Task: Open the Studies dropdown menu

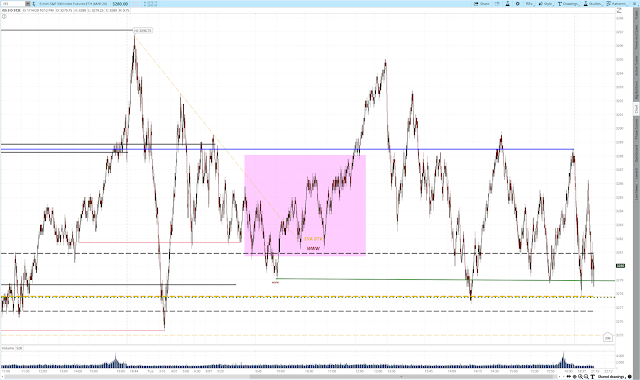Action: click(593, 4)
